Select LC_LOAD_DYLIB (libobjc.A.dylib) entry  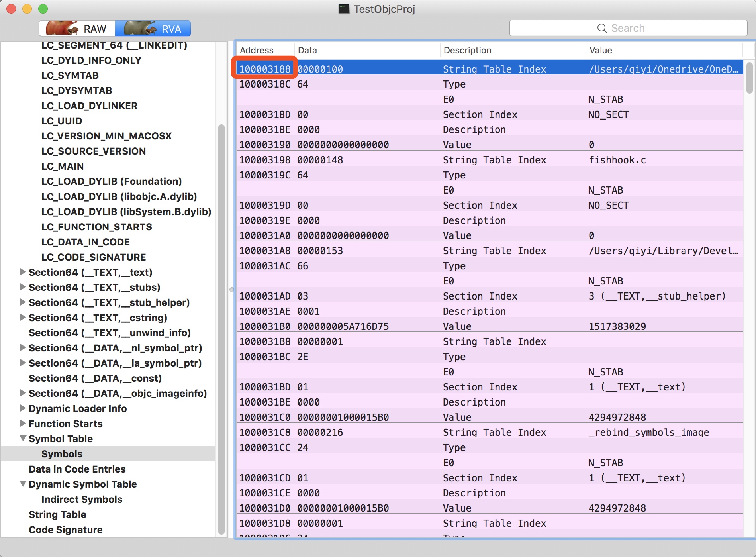click(119, 196)
